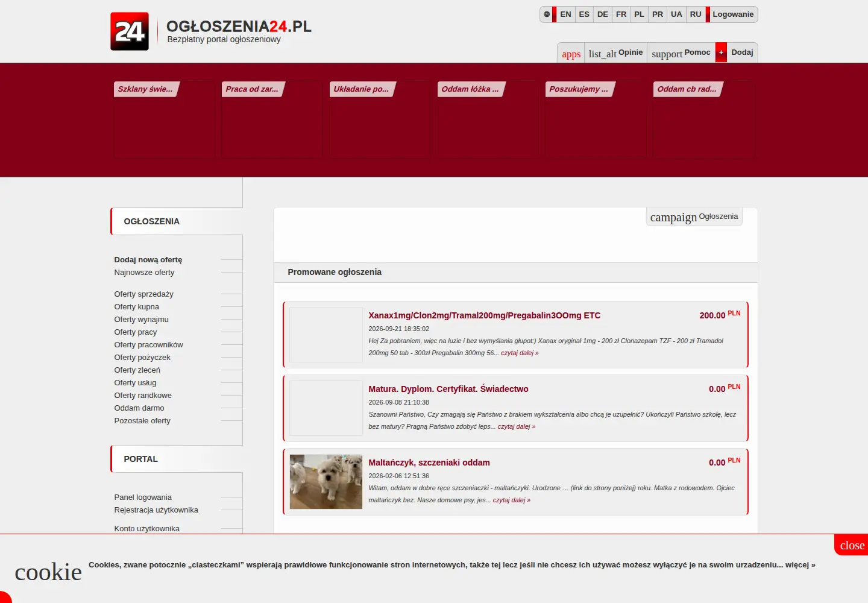
Task: Click the Dodaj button
Action: [742, 52]
